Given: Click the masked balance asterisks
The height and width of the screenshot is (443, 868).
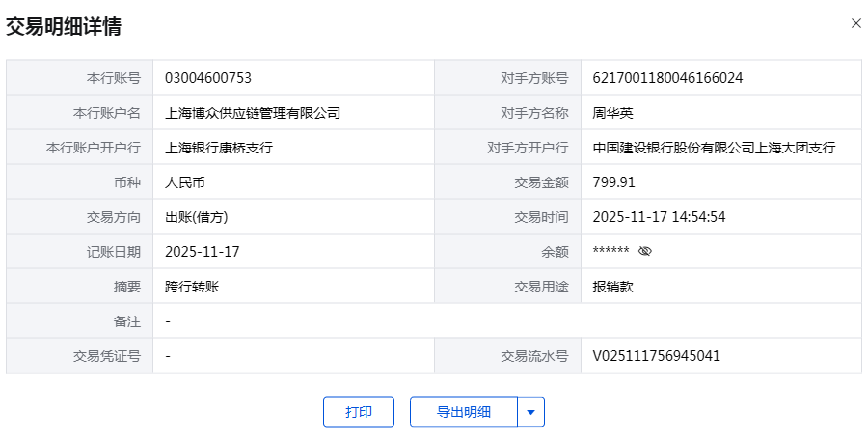Looking at the screenshot, I should pyautogui.click(x=610, y=252).
